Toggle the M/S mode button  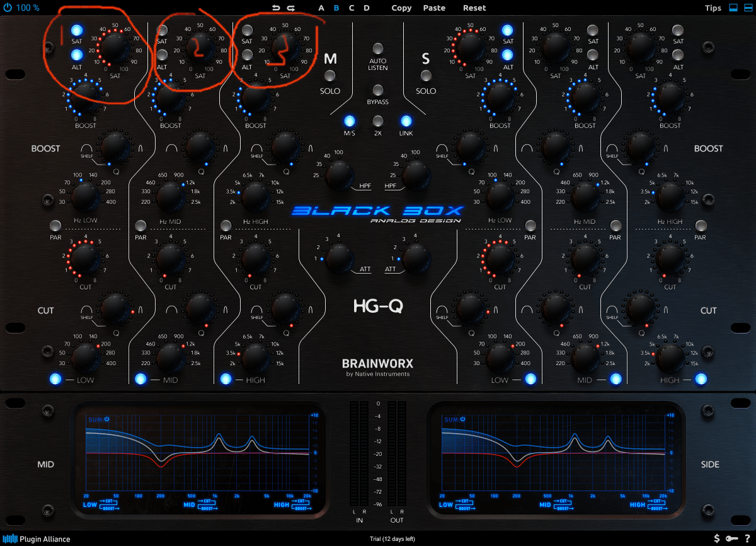pyautogui.click(x=350, y=121)
